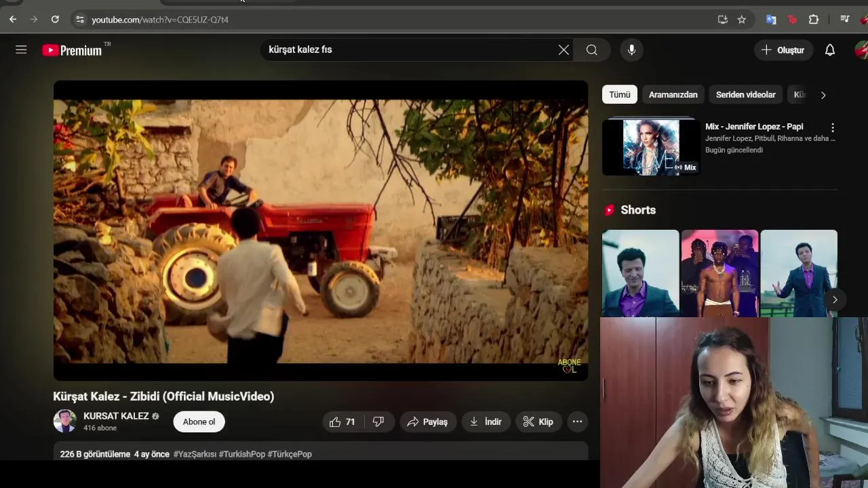Select the Seriden videolar filter chip
This screenshot has width=868, height=488.
745,95
